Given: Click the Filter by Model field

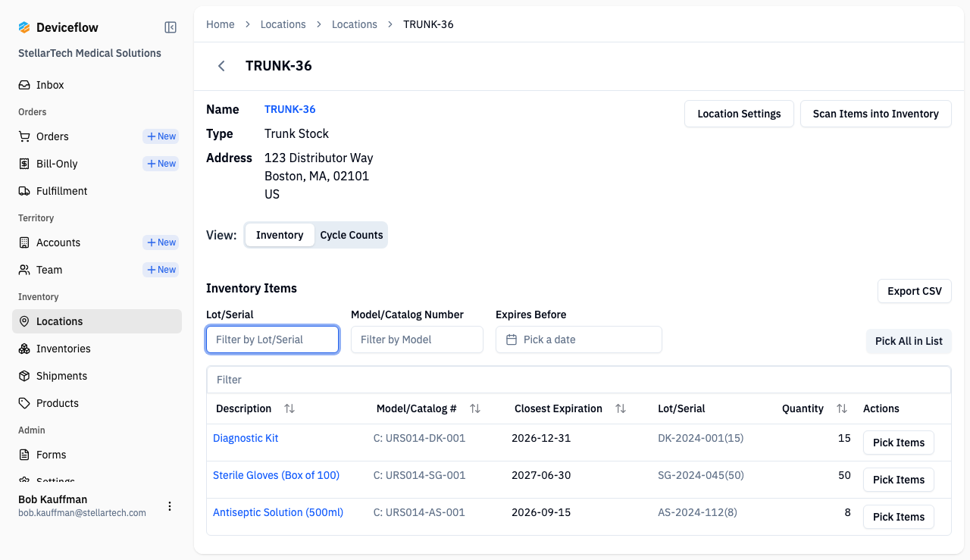Looking at the screenshot, I should coord(417,339).
